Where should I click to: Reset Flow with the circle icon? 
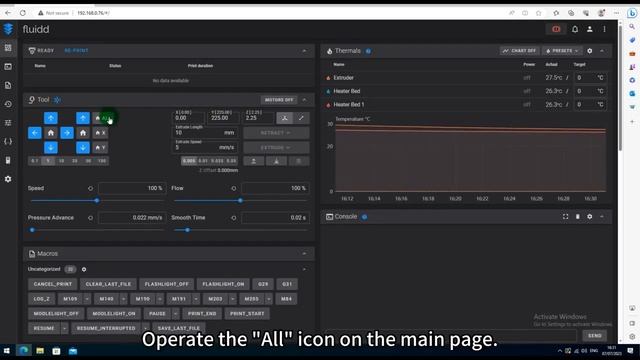coord(233,188)
